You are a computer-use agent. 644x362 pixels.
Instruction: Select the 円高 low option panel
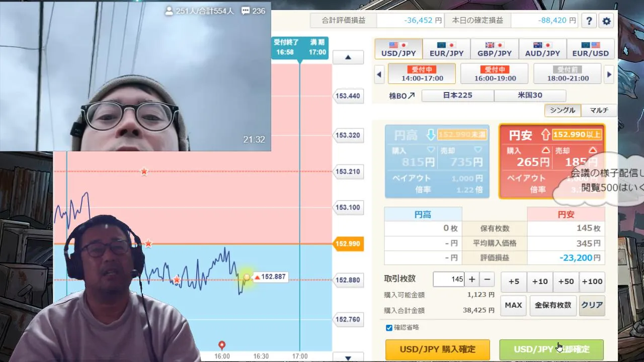(x=437, y=161)
